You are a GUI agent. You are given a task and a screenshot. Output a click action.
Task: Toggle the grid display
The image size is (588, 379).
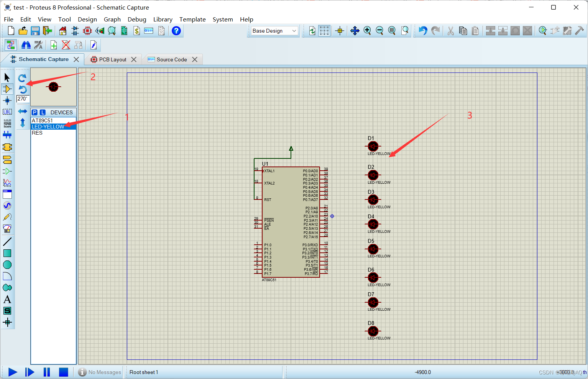(x=324, y=31)
